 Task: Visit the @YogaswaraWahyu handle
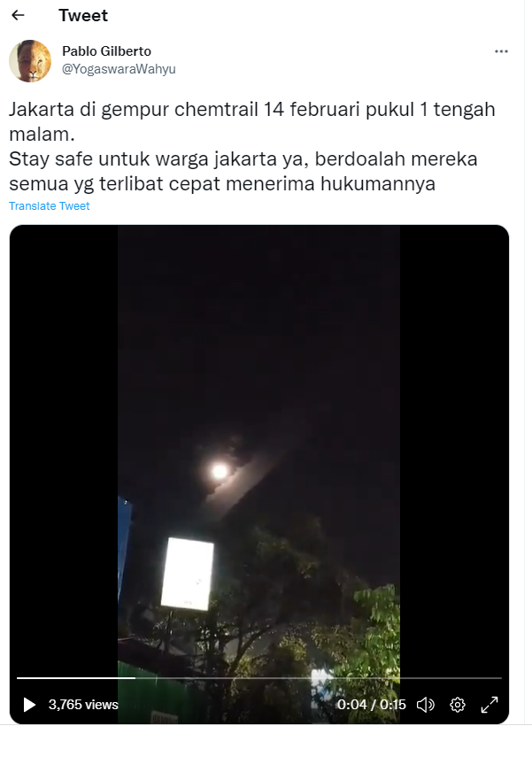pos(119,69)
